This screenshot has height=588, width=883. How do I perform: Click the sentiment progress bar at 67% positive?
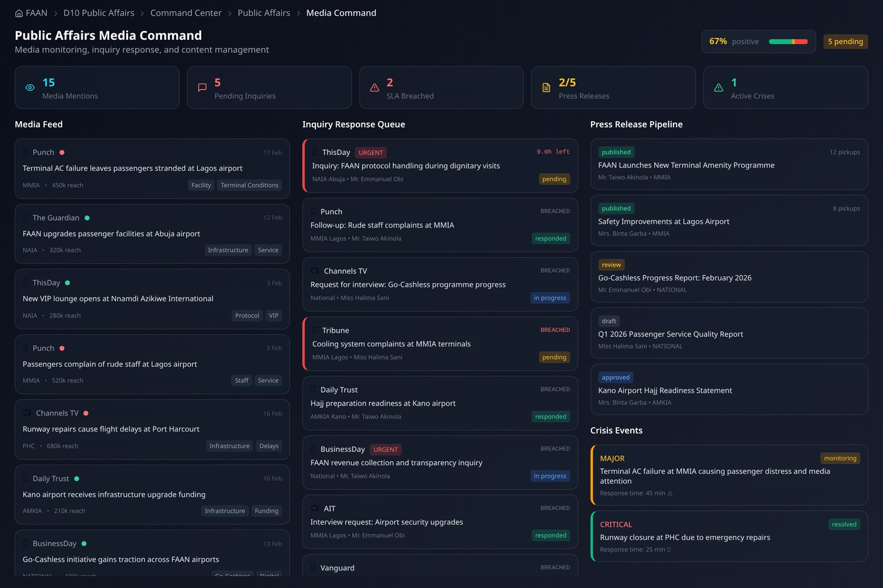pos(788,42)
